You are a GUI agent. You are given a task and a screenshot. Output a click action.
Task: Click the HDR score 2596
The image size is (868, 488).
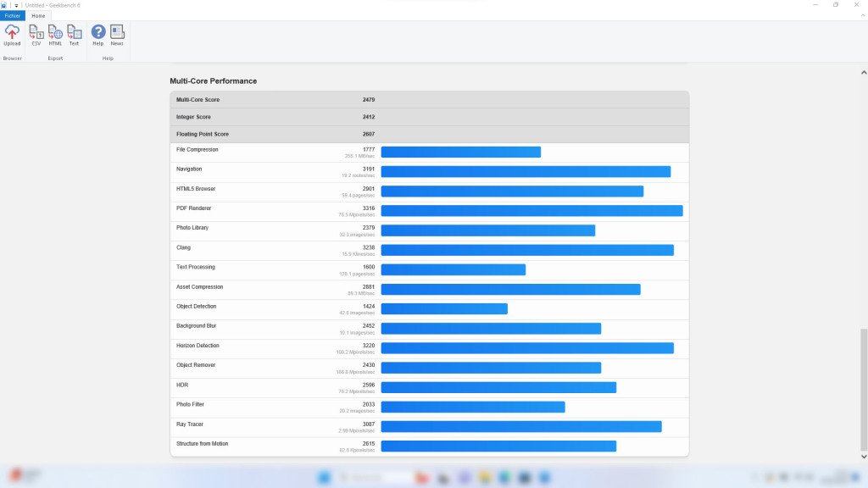click(x=369, y=385)
